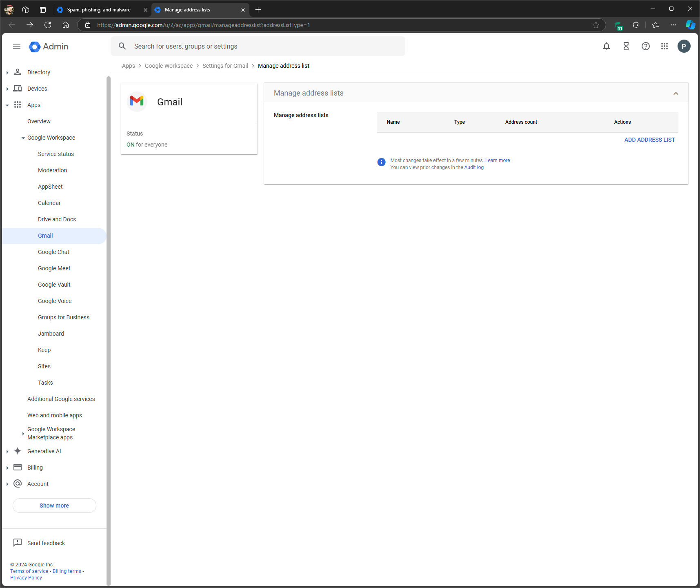
Task: Bookmark this page with the star
Action: click(596, 25)
